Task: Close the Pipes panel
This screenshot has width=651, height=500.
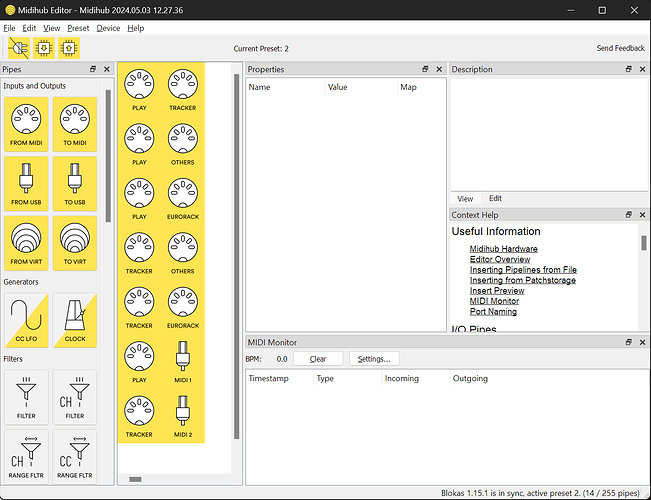Action: tap(107, 69)
